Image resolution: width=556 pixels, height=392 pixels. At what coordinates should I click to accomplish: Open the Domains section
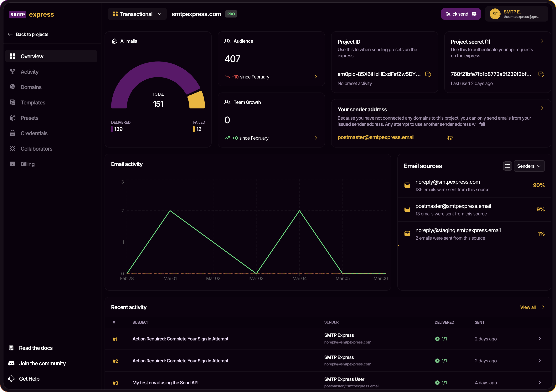(x=51, y=87)
